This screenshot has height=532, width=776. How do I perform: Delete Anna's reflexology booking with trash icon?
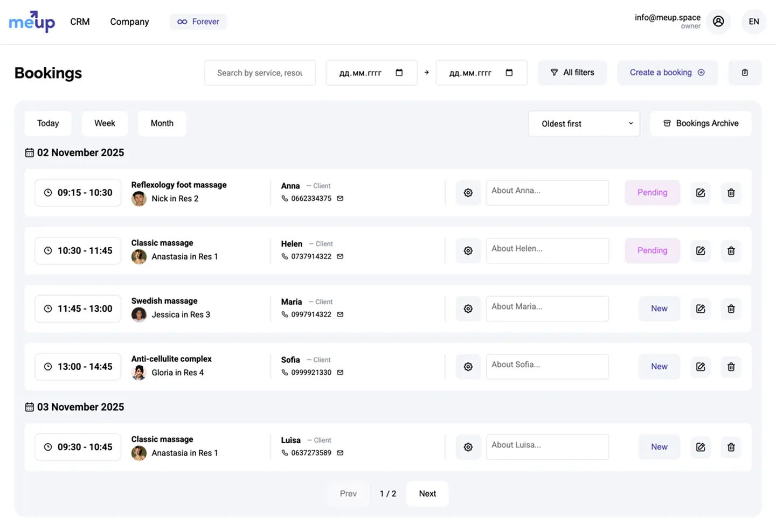(x=731, y=193)
